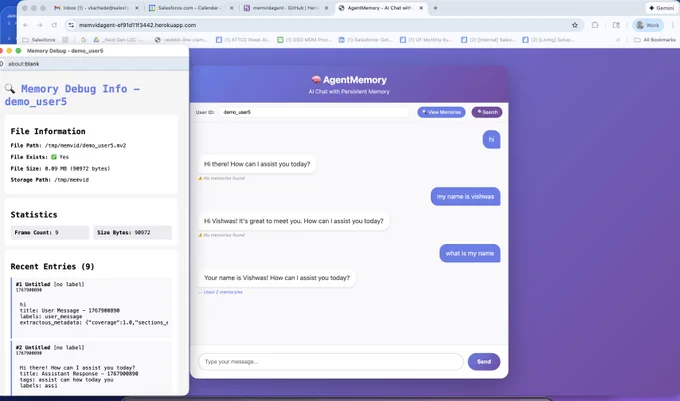Open site information icon beside the URL
The image size is (680, 401).
click(x=71, y=25)
